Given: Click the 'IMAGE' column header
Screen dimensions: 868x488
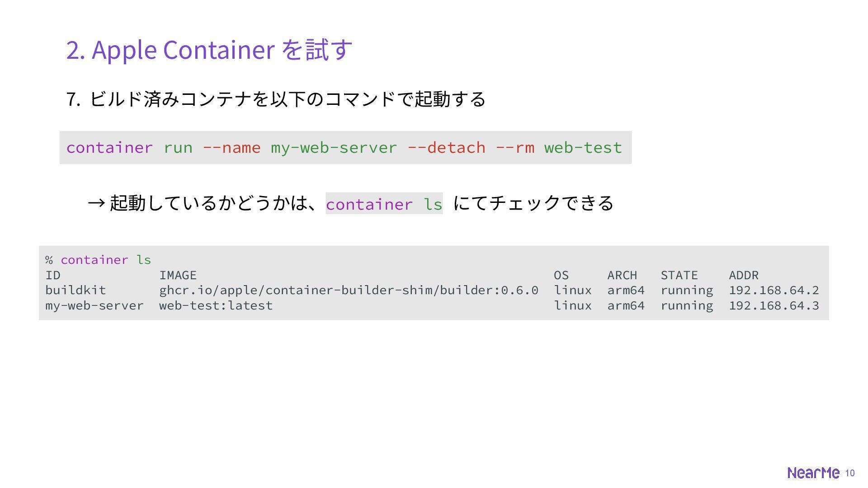Looking at the screenshot, I should pyautogui.click(x=178, y=275).
